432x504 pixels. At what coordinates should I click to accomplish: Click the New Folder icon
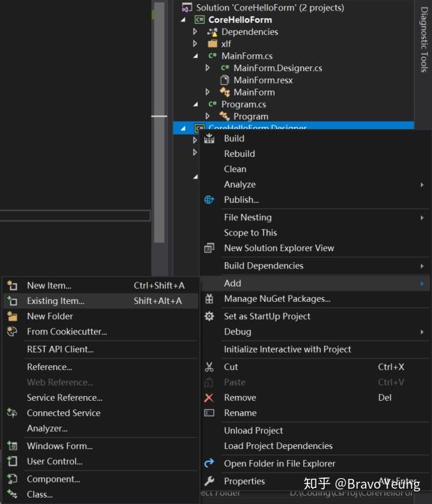(x=12, y=316)
